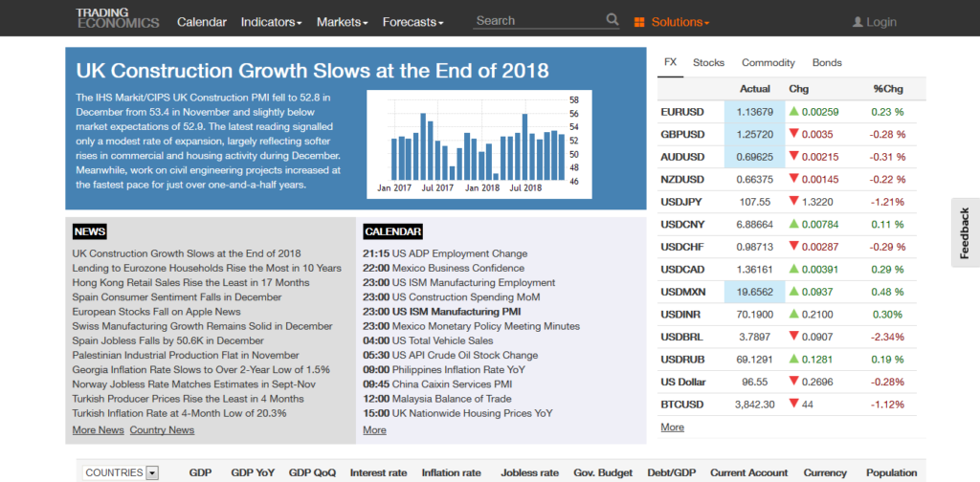The height and width of the screenshot is (482, 980).
Task: Click the %Chg column header
Action: tap(888, 89)
